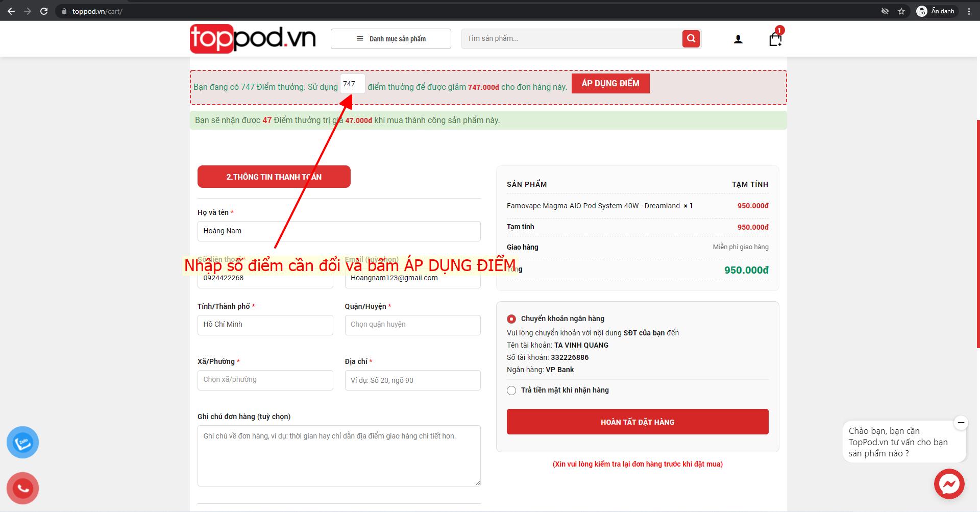Bookmark this page with the star icon
Screen dimensions: 980x512
[x=901, y=11]
